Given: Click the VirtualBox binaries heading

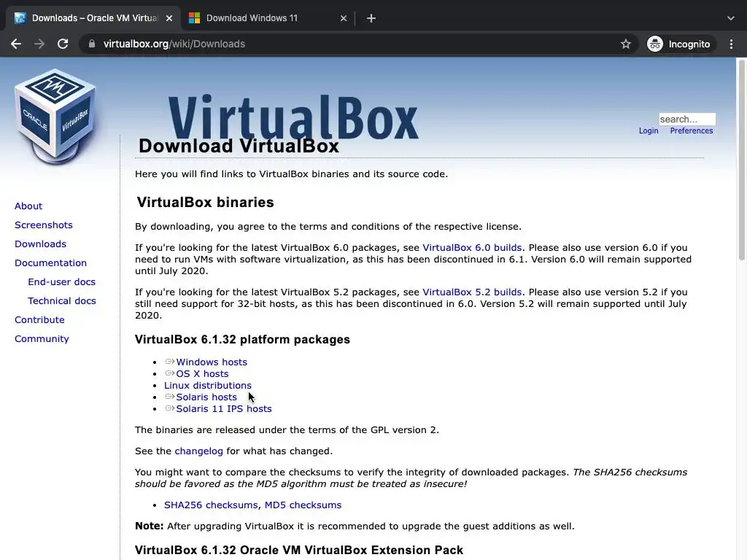Looking at the screenshot, I should (205, 203).
